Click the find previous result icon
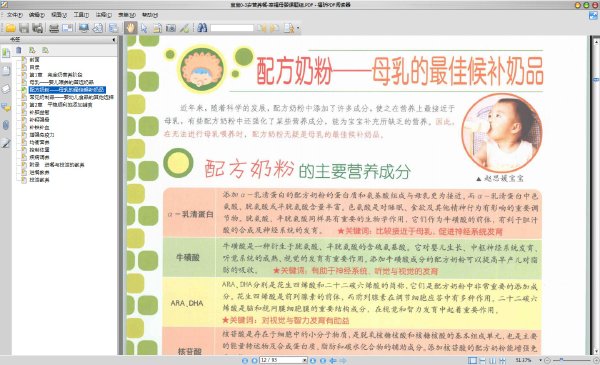 [x=261, y=28]
